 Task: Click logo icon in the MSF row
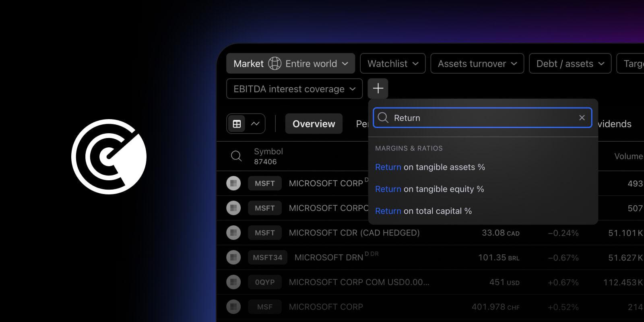[233, 307]
